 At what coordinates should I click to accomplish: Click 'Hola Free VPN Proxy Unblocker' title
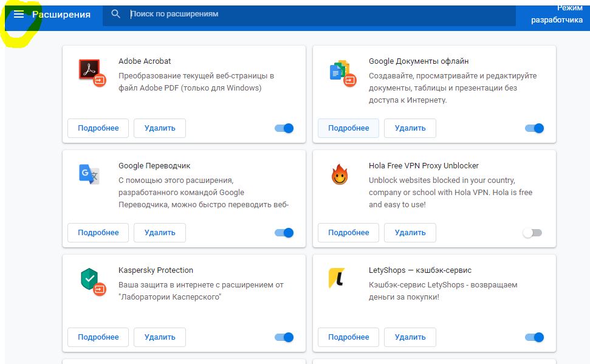pos(424,166)
